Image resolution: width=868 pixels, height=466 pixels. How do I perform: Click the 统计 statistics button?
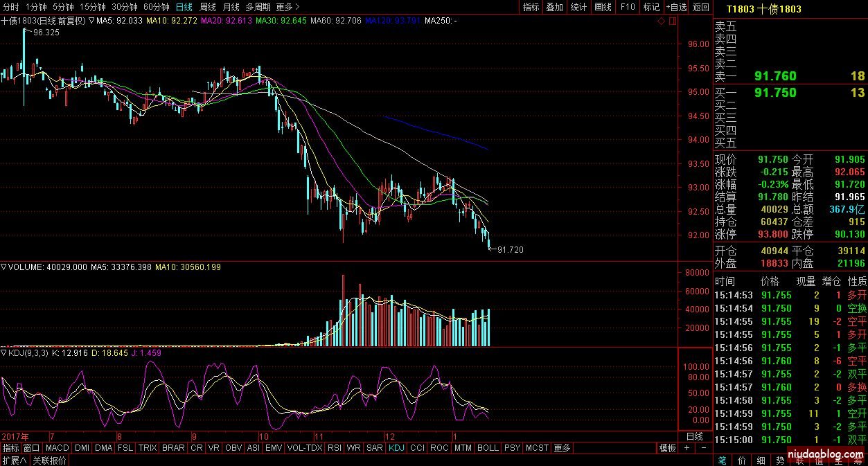(578, 7)
